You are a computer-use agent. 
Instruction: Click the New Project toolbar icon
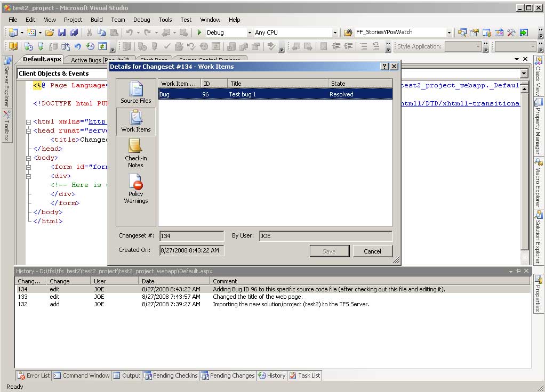pyautogui.click(x=13, y=32)
